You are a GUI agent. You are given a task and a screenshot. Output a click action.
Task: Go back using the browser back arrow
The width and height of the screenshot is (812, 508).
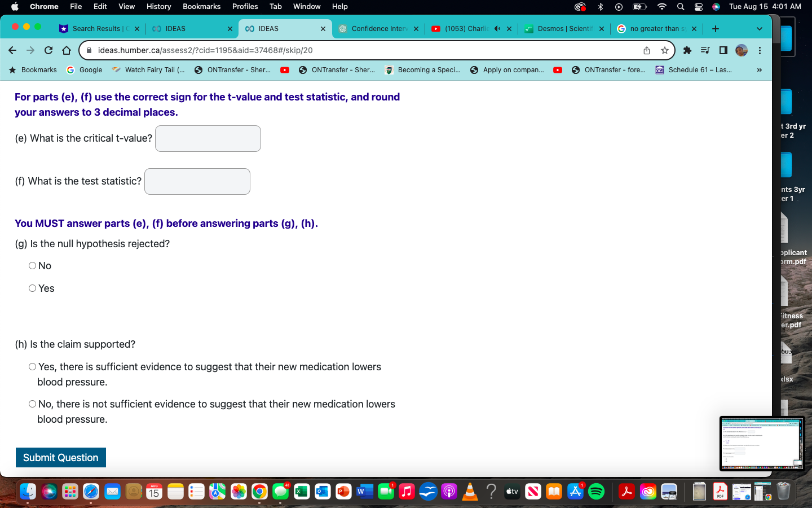pyautogui.click(x=12, y=50)
